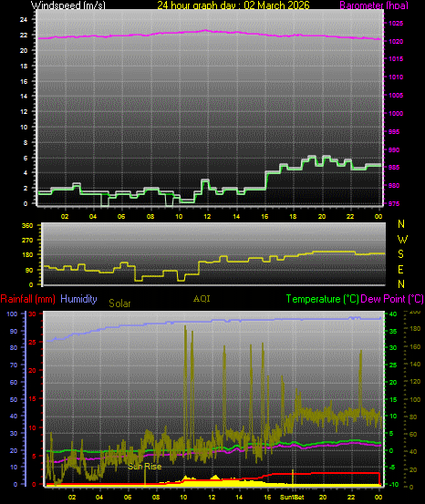The image size is (425, 504).
Task: Click the wind direction axis value 270
Action: (27, 240)
